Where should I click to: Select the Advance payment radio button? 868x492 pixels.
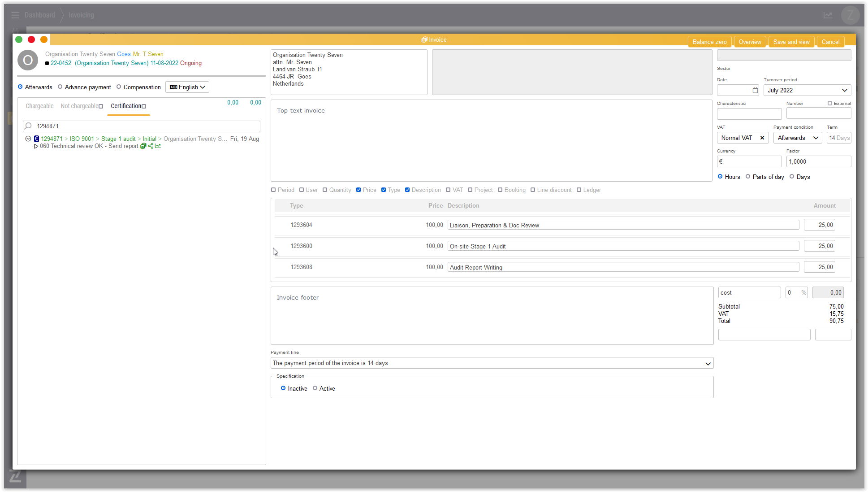[x=60, y=87]
